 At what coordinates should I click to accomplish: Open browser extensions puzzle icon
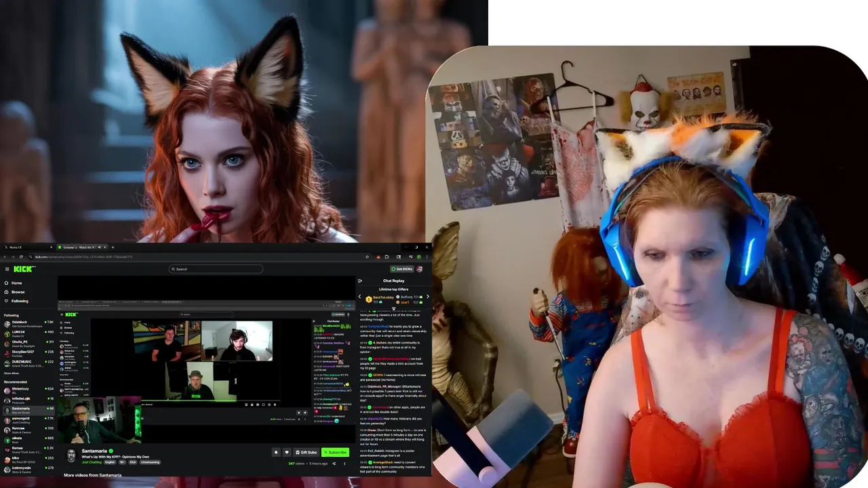(x=387, y=257)
